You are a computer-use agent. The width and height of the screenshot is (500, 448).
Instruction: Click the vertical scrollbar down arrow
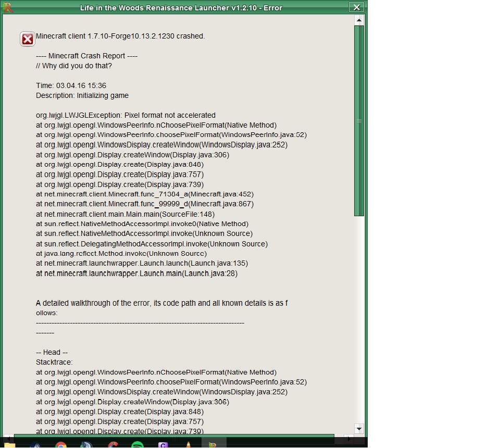(x=359, y=429)
